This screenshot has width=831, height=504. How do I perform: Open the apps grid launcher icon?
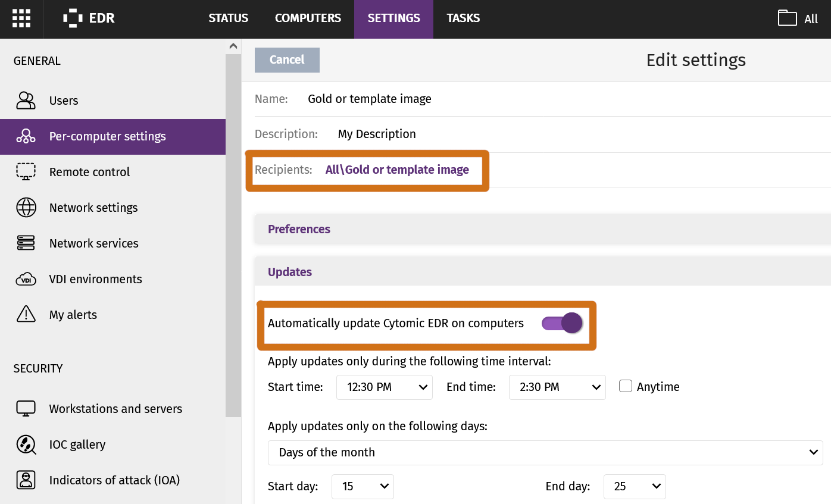point(21,18)
